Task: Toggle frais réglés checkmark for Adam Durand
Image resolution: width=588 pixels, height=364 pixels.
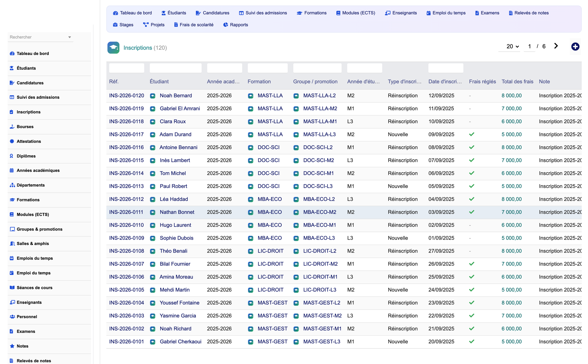Action: pos(472,134)
